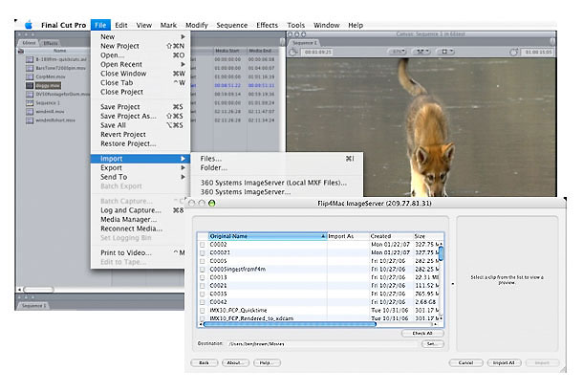Choose Close Project menu item
Screen dimensions: 583x392
140,92
